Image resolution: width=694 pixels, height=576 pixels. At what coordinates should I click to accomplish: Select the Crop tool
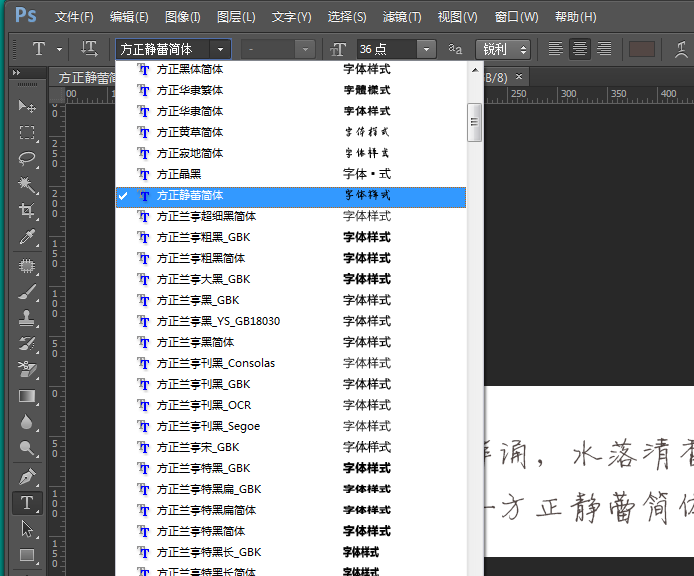click(x=27, y=210)
